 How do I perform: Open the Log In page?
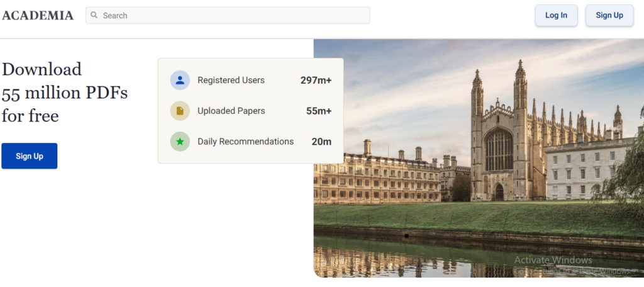click(x=556, y=15)
